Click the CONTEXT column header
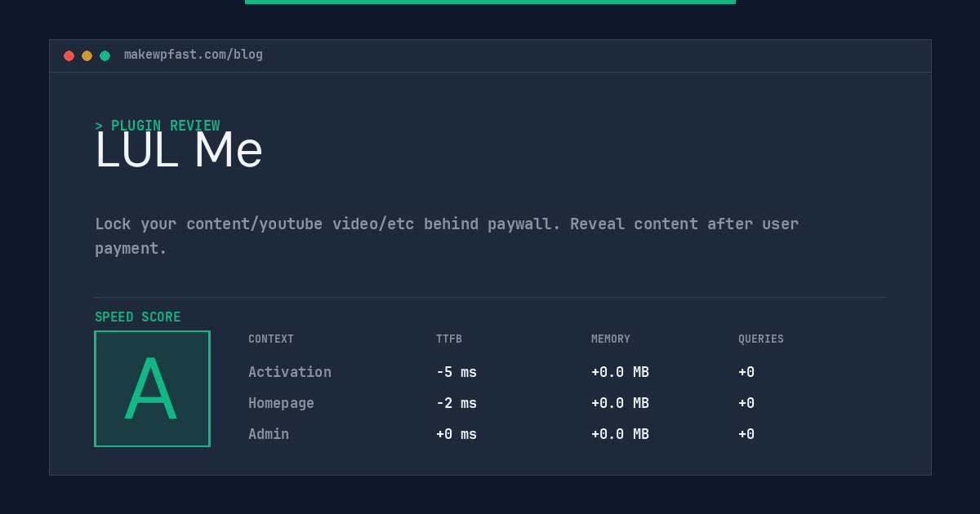 point(271,339)
